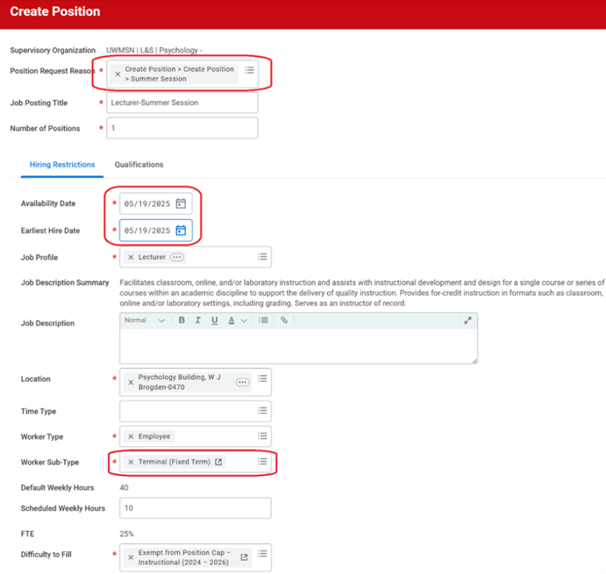The width and height of the screenshot is (606, 574).
Task: Remove the Lecturer job profile
Action: tap(131, 257)
